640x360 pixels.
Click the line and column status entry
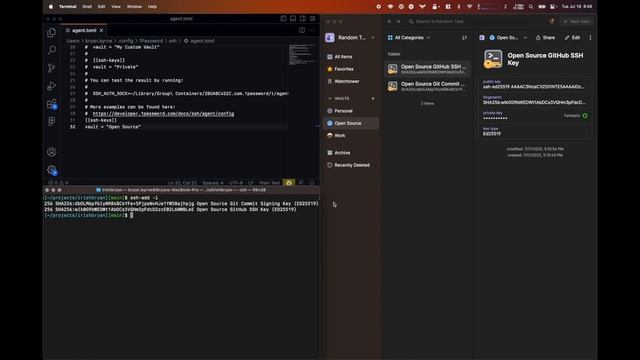coord(182,183)
